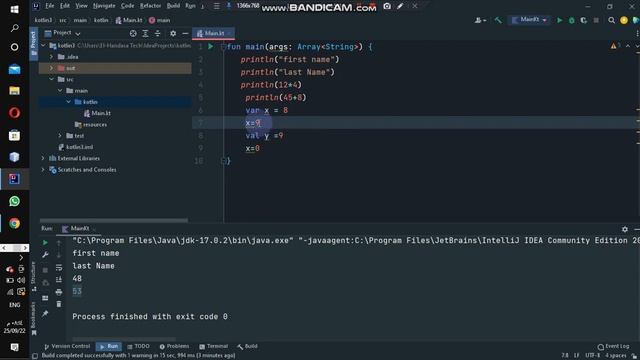Image resolution: width=640 pixels, height=360 pixels.
Task: Click src breadcrumb in navigation bar
Action: (63, 20)
